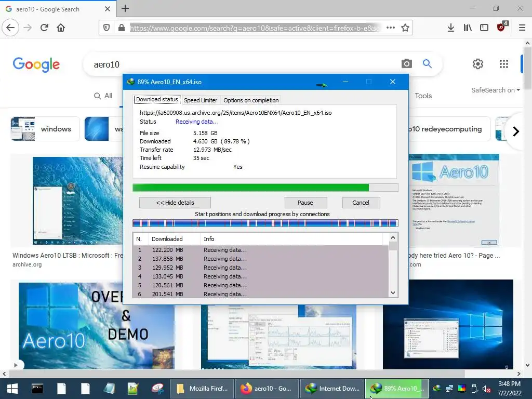The image size is (532, 399).
Task: Click the aero10 search input field
Action: point(244,64)
